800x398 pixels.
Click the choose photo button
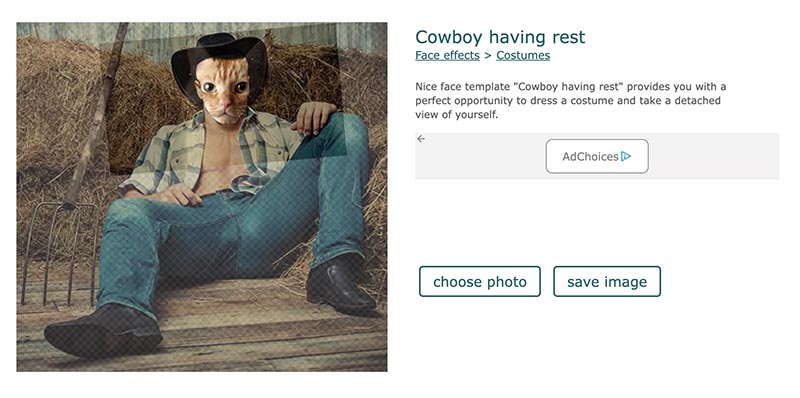tap(480, 281)
